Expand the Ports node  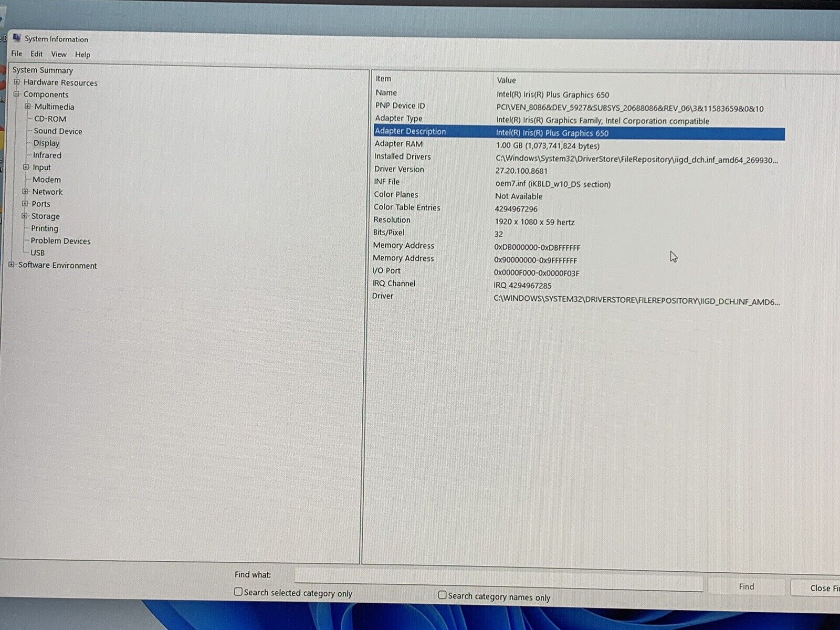click(x=25, y=204)
